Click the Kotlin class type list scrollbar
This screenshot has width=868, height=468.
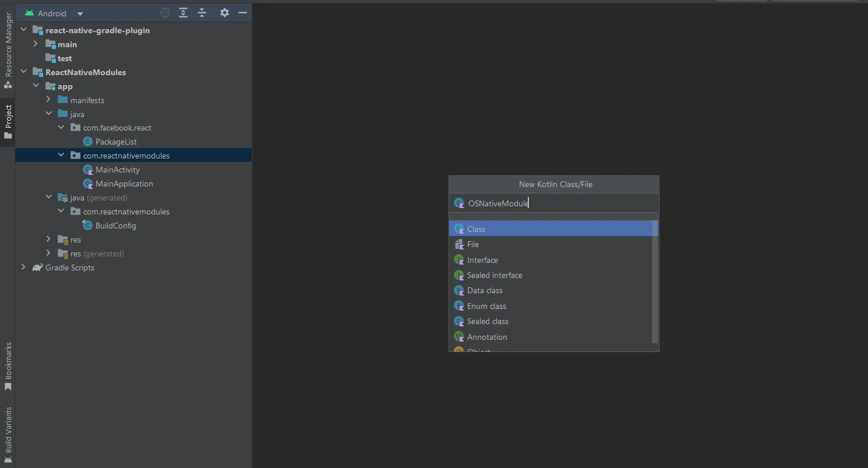click(x=655, y=282)
